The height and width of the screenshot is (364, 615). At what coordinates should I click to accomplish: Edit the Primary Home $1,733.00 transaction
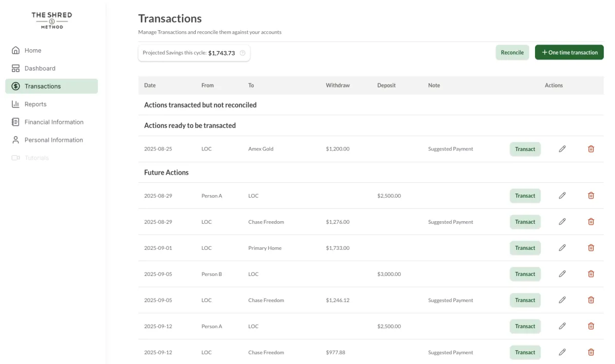[562, 248]
